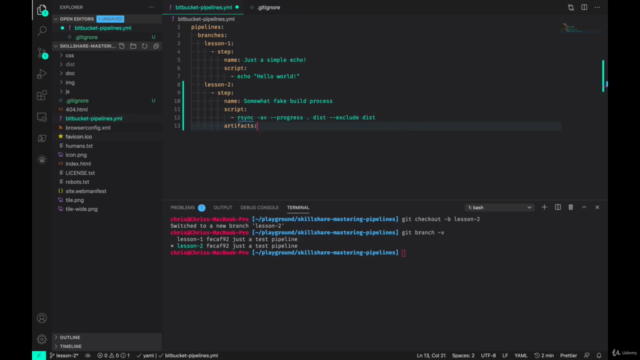Click the New Folder icon in explorer
The width and height of the screenshot is (640, 360).
click(x=133, y=46)
